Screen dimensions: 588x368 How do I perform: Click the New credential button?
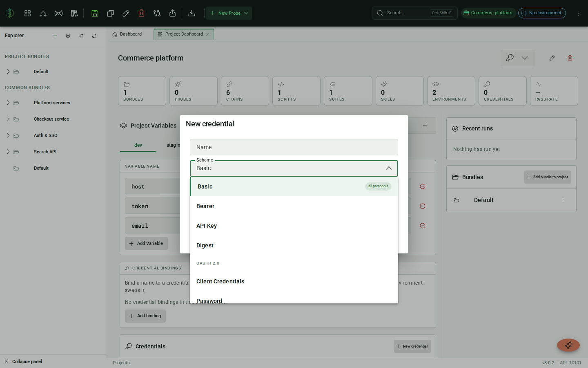tap(412, 346)
